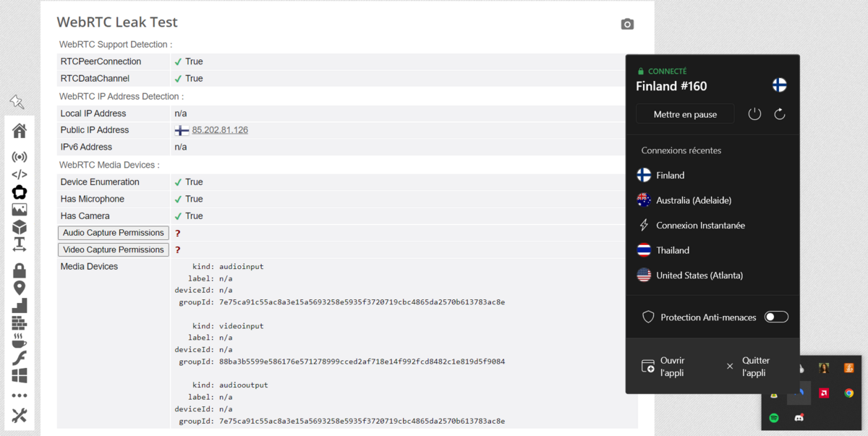Click 'WebRTC IP Address Detection :' section heading
This screenshot has width=868, height=436.
[121, 96]
